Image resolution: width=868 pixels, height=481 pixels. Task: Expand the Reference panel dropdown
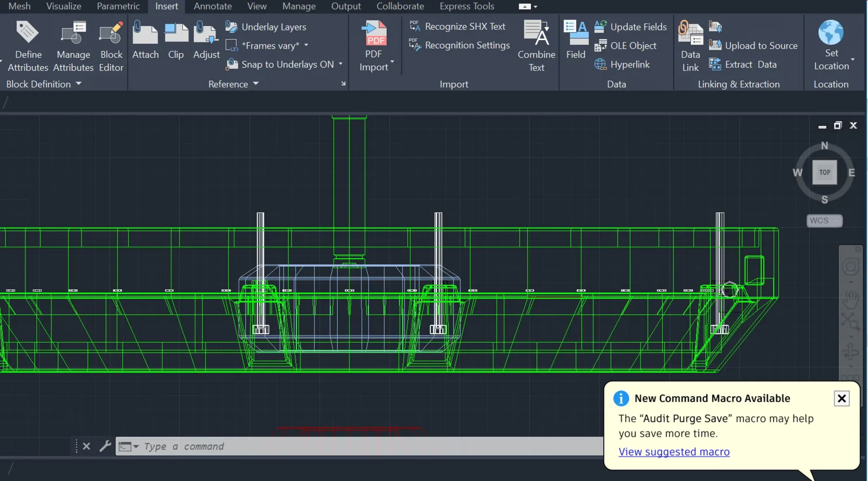pyautogui.click(x=256, y=83)
